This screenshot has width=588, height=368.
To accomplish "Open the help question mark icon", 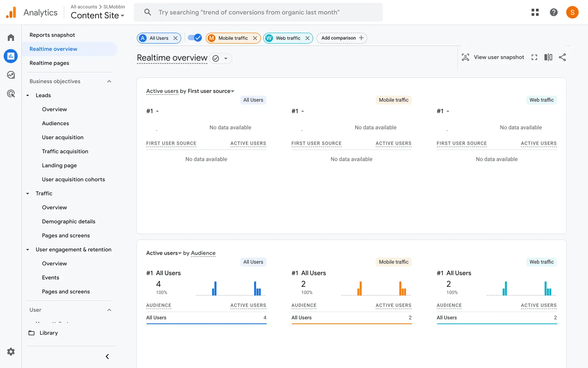I will [x=554, y=12].
